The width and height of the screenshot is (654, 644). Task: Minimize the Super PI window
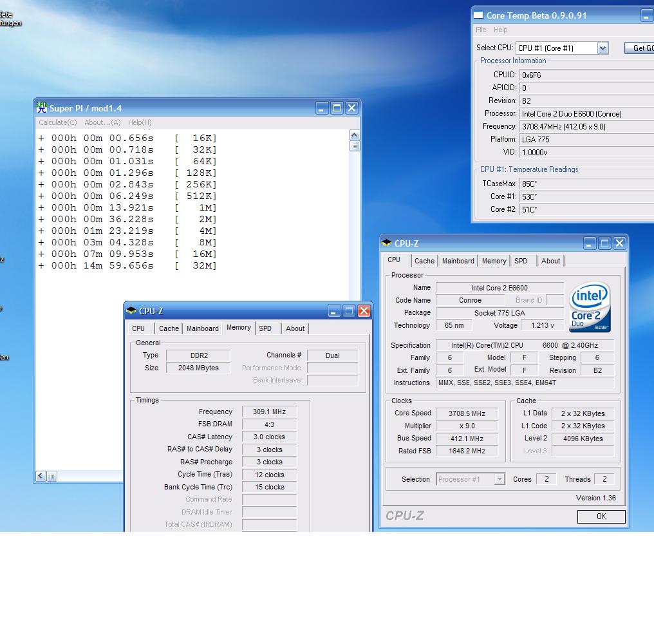click(x=322, y=108)
